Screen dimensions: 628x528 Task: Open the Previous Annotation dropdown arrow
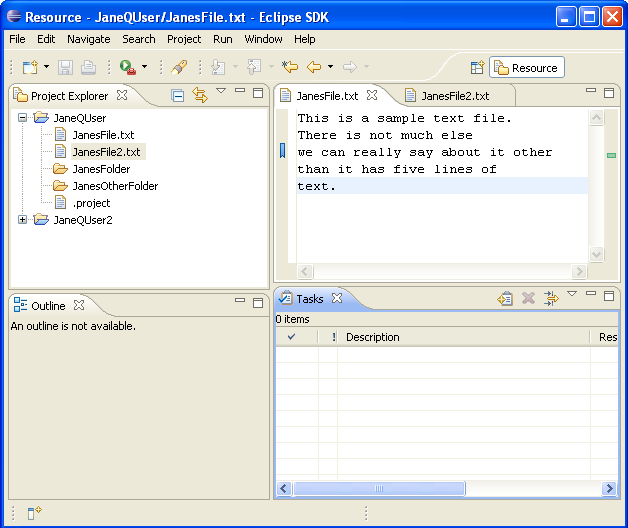(271, 67)
